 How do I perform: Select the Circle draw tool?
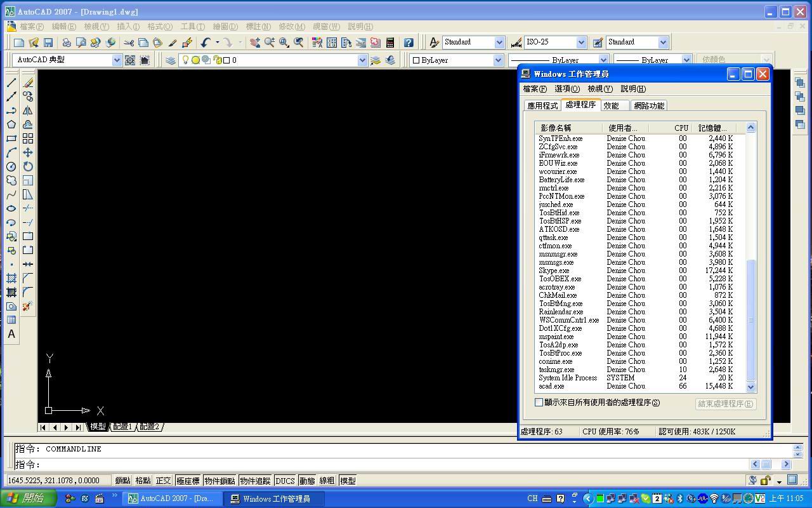point(11,166)
